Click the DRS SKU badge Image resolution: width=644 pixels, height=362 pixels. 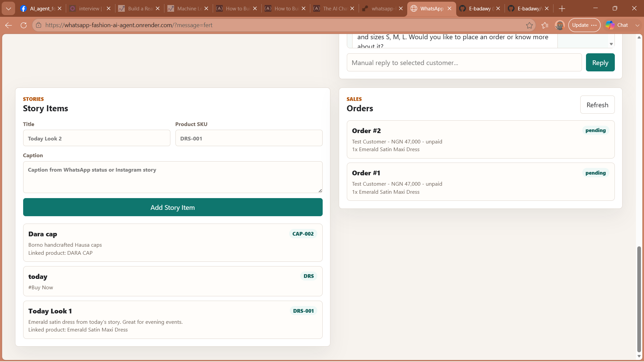(x=309, y=276)
